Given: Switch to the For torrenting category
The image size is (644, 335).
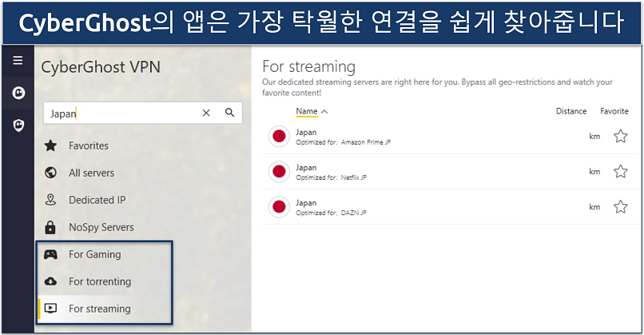Looking at the screenshot, I should (x=99, y=281).
